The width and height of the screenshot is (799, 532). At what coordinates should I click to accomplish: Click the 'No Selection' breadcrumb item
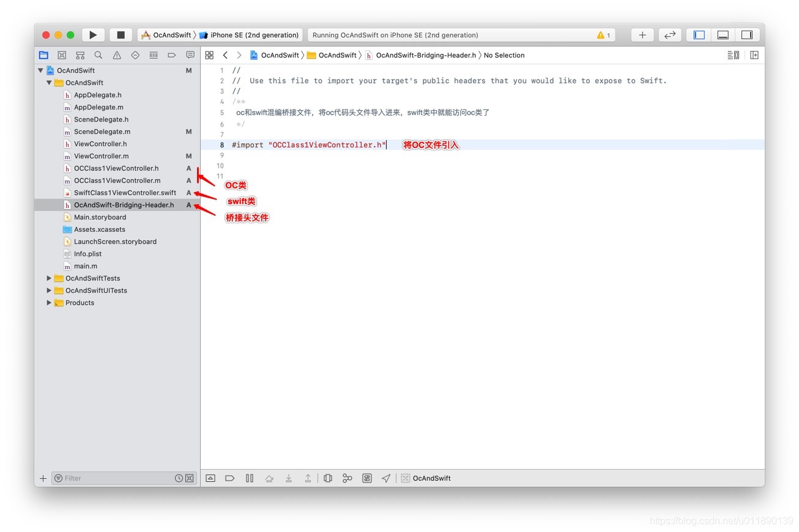pos(504,55)
